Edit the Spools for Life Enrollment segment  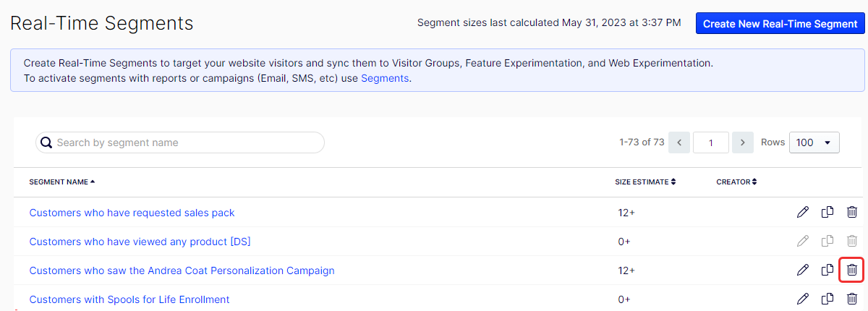click(802, 299)
